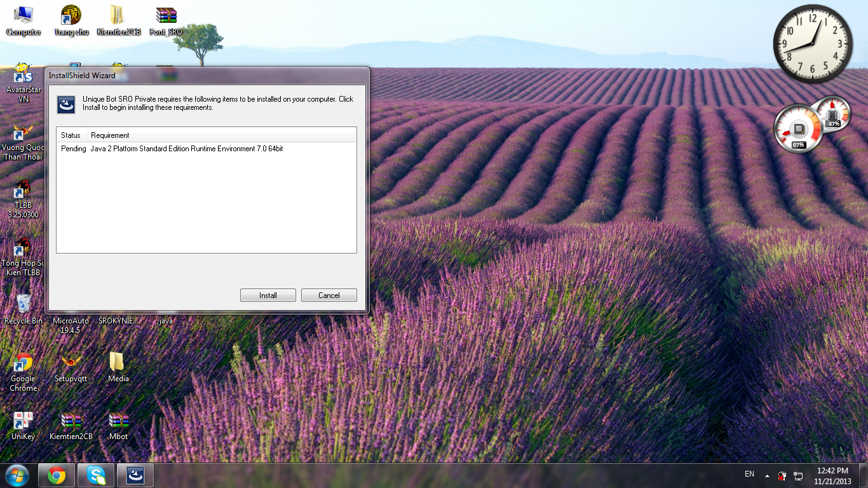Cancel the InstallShield Wizard
The width and height of the screenshot is (868, 488).
[329, 295]
